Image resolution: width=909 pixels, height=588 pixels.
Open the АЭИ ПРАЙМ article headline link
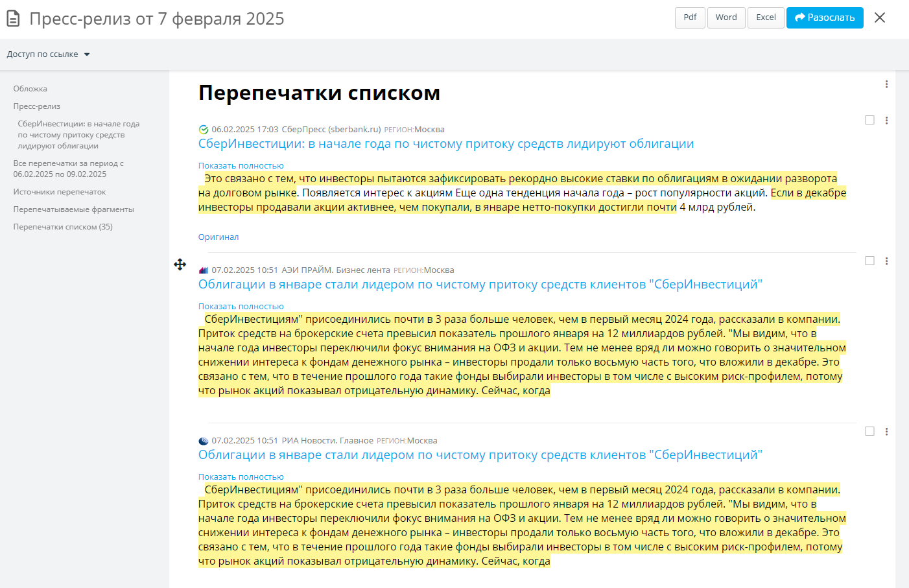coord(480,285)
